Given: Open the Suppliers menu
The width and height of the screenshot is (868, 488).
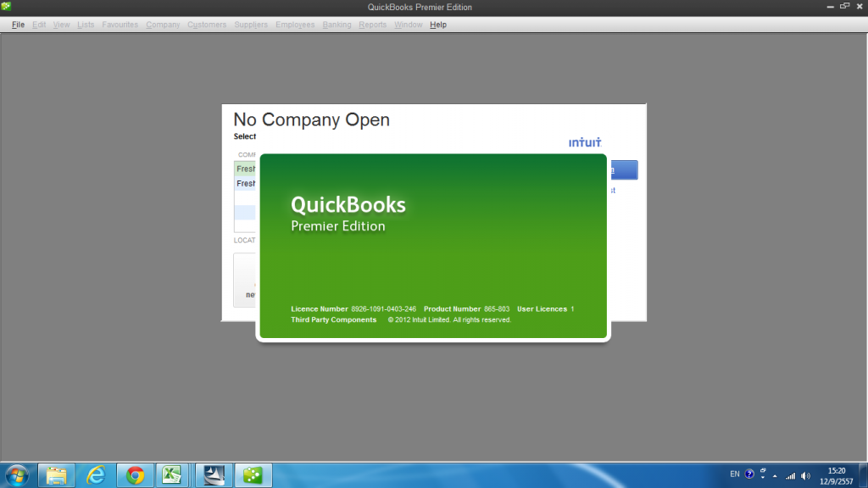Looking at the screenshot, I should point(251,25).
